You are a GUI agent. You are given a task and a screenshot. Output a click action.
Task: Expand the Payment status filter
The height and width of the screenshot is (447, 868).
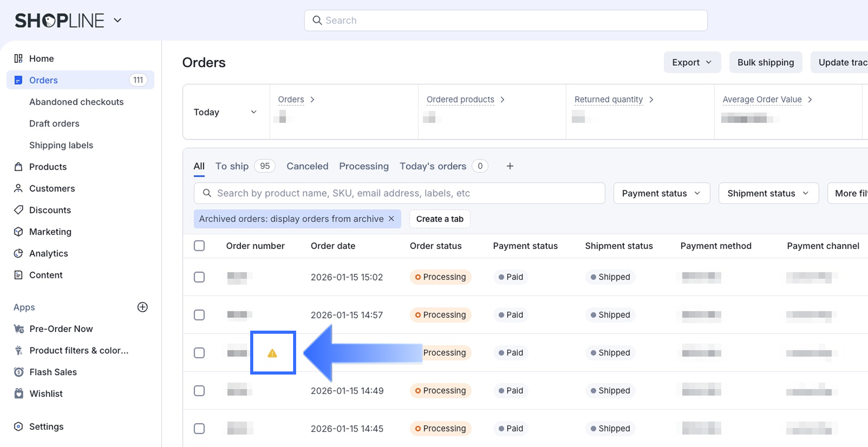661,193
